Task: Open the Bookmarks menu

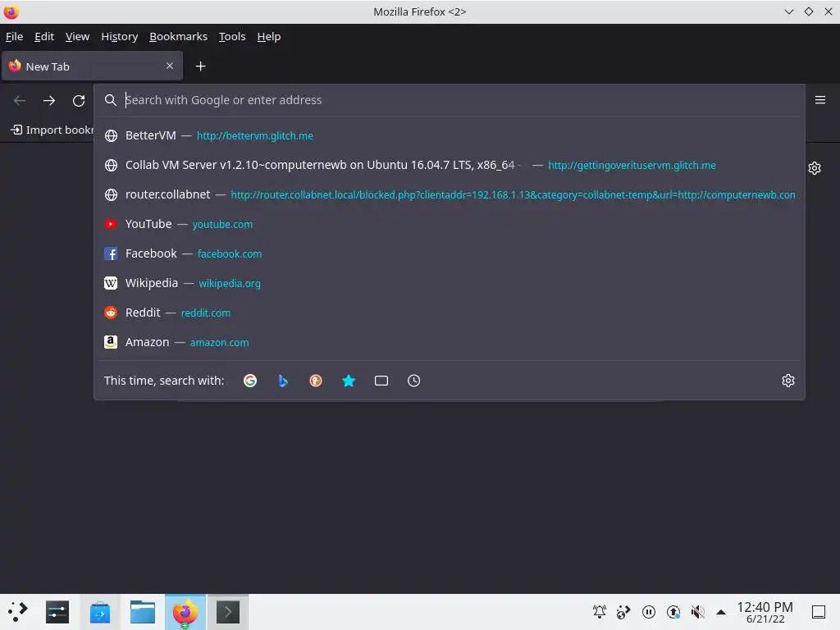Action: click(178, 36)
